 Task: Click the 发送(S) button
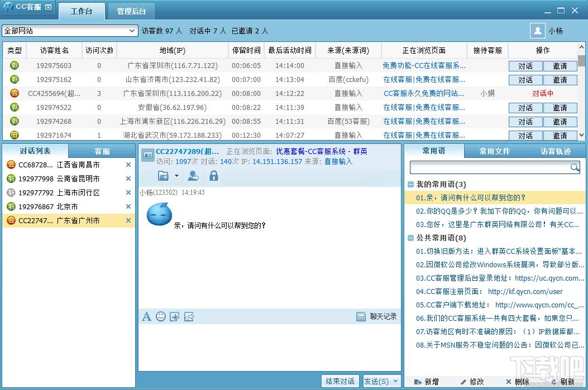pos(376,381)
